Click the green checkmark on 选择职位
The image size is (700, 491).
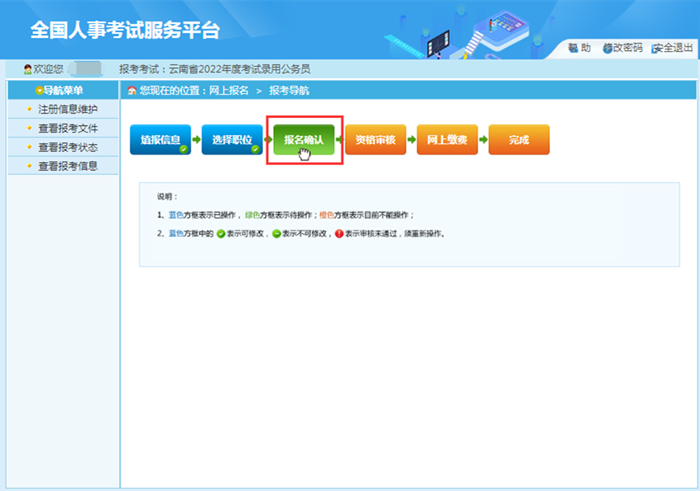click(x=255, y=149)
